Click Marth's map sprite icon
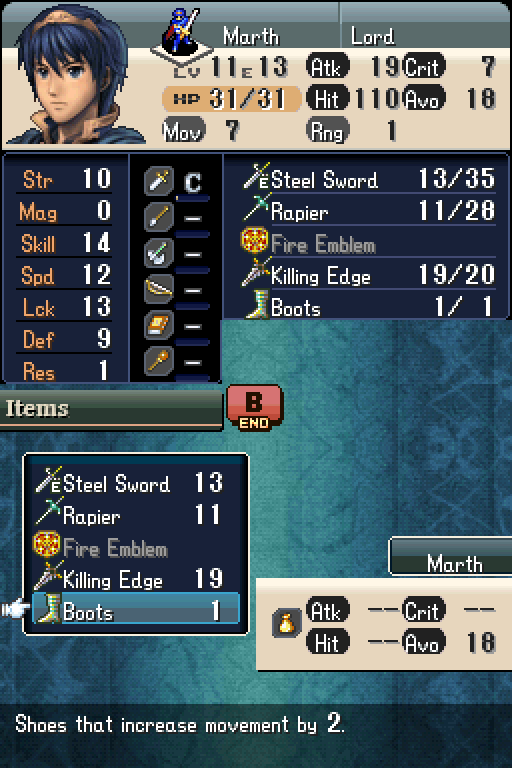This screenshot has height=768, width=512. (x=183, y=32)
